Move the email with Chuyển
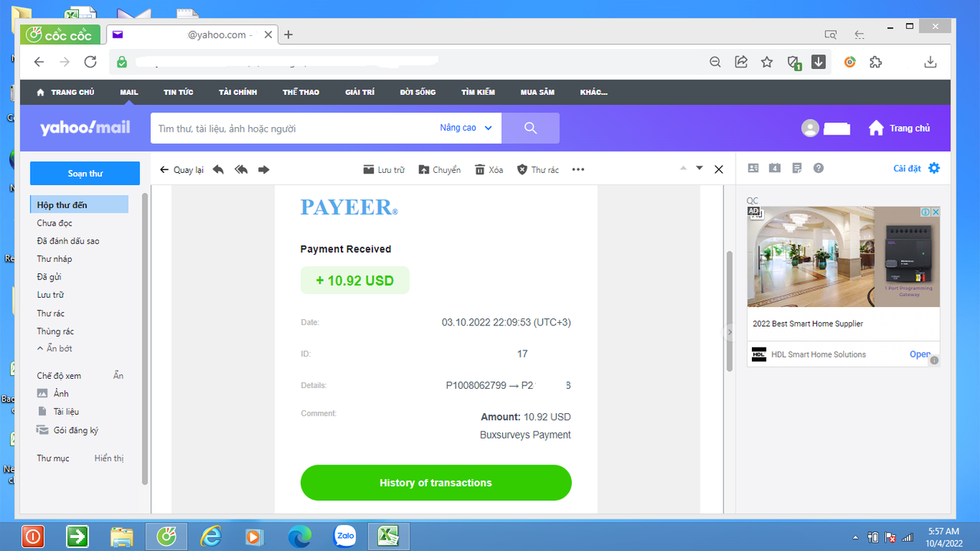980x551 pixels. (x=439, y=170)
